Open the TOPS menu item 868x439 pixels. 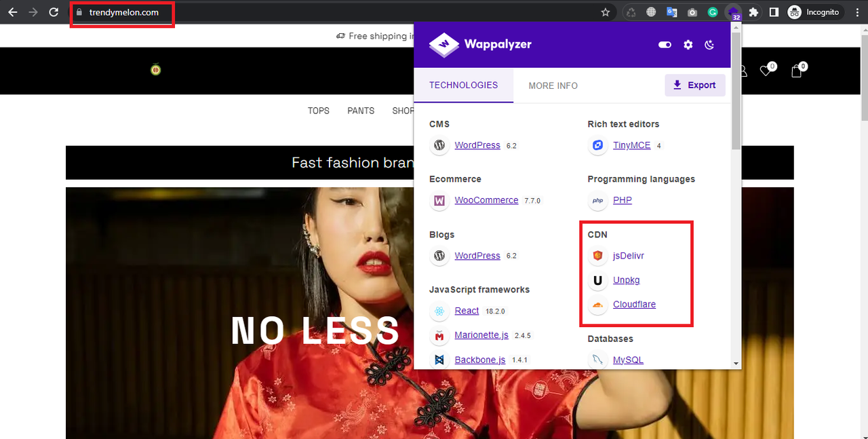coord(319,111)
